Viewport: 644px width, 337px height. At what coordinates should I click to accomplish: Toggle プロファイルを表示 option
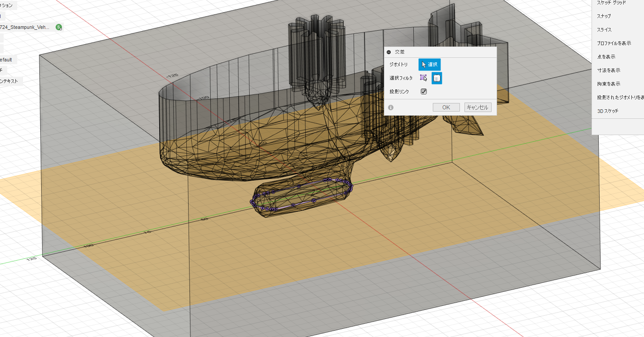point(614,43)
